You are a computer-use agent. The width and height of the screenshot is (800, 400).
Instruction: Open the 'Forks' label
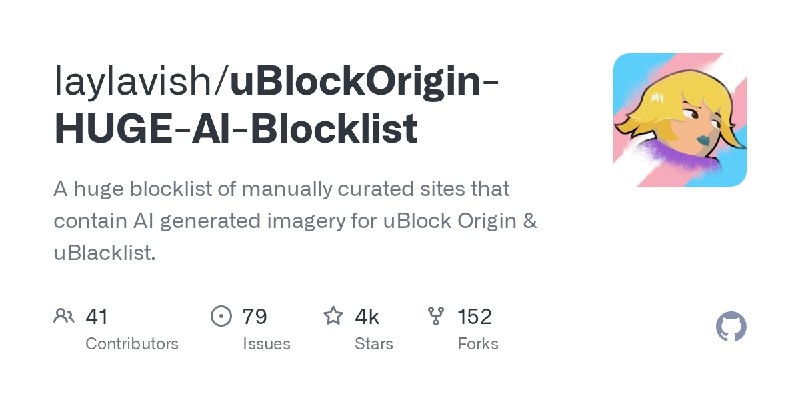477,343
